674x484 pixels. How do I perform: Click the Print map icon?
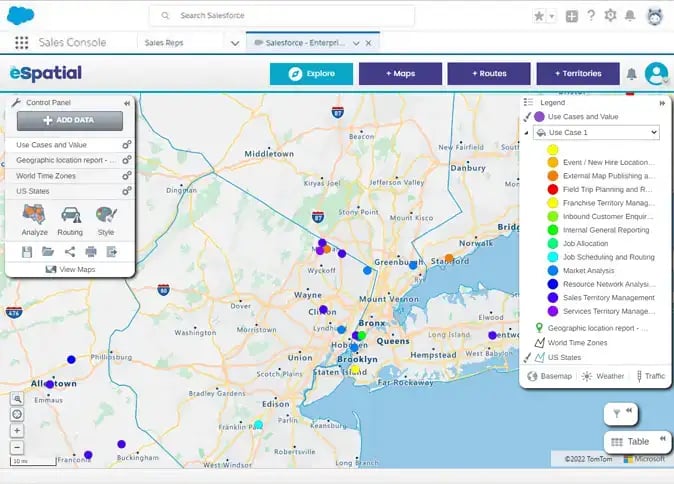[91, 251]
